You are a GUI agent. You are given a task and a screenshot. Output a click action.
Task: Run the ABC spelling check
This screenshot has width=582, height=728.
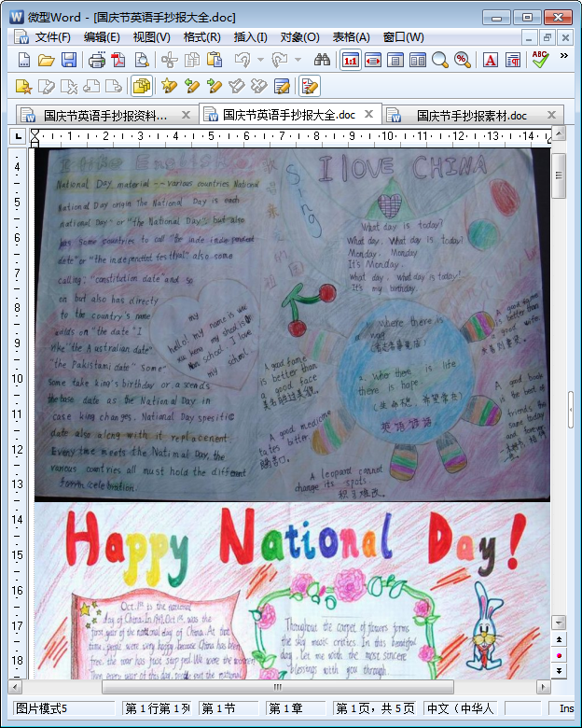coord(541,60)
